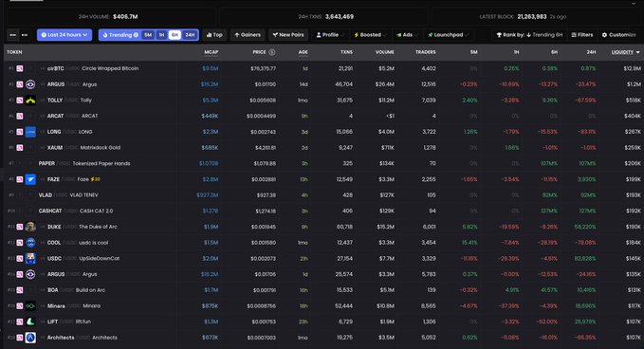Select the 24H trending timeframe
This screenshot has height=349, width=644.
tap(190, 35)
